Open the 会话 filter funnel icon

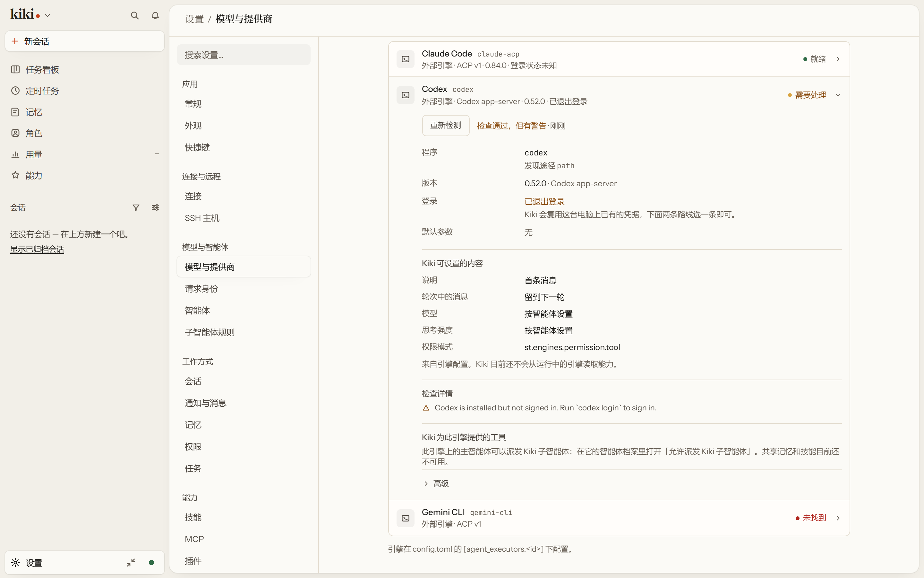pyautogui.click(x=136, y=207)
